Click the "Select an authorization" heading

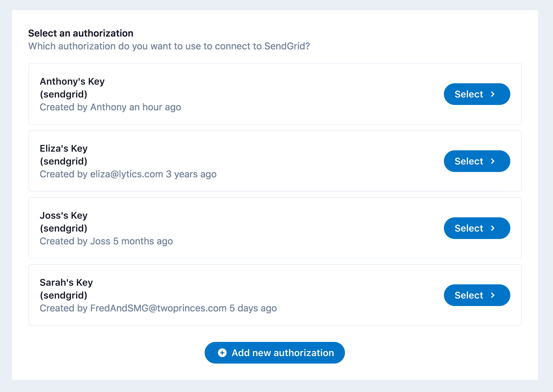[x=81, y=33]
